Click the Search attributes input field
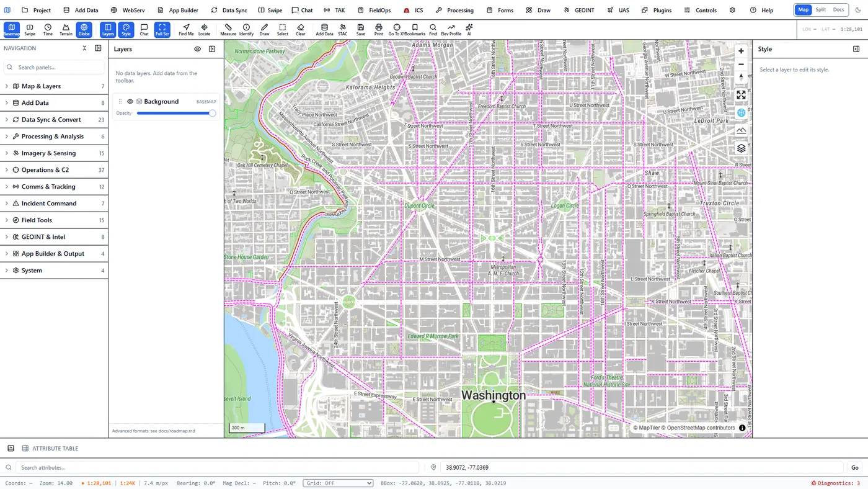The width and height of the screenshot is (868, 489). [x=217, y=467]
